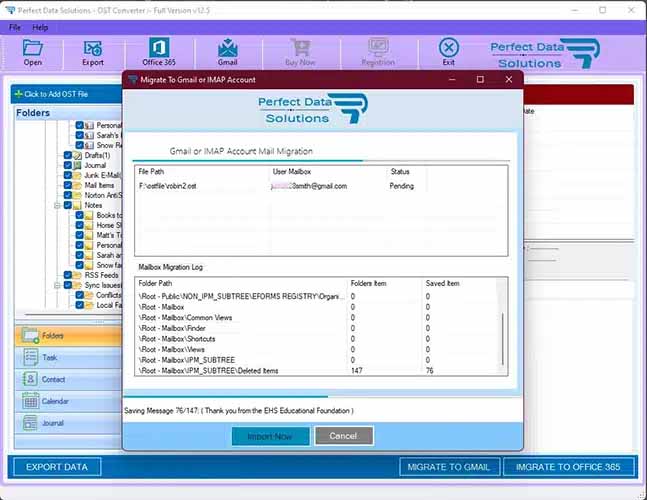The height and width of the screenshot is (500, 647).
Task: Click the Buy Now cart icon
Action: (300, 48)
